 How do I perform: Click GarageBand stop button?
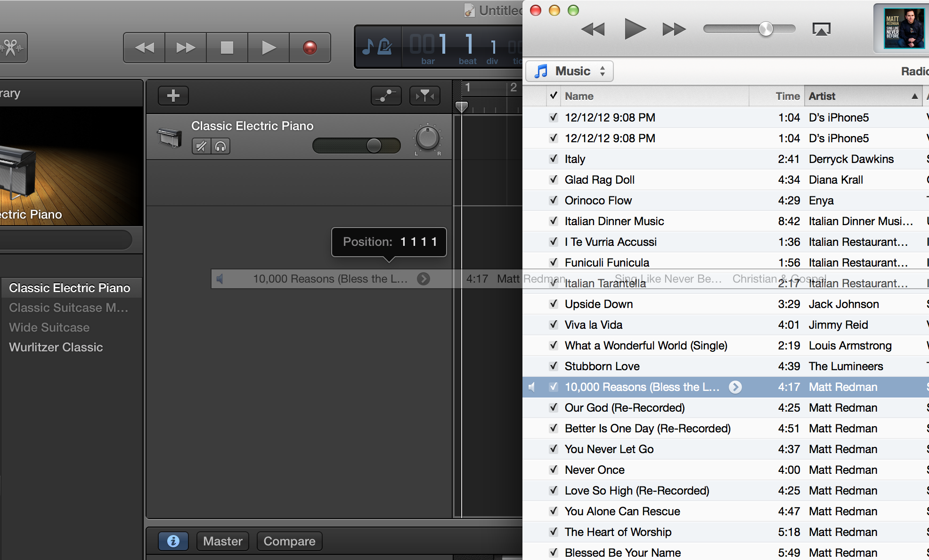(227, 48)
